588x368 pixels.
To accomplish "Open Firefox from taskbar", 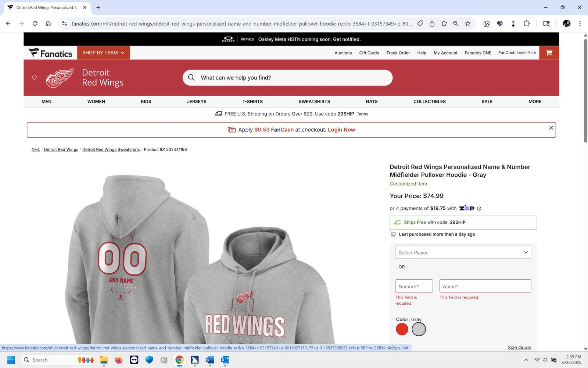I will [119, 360].
